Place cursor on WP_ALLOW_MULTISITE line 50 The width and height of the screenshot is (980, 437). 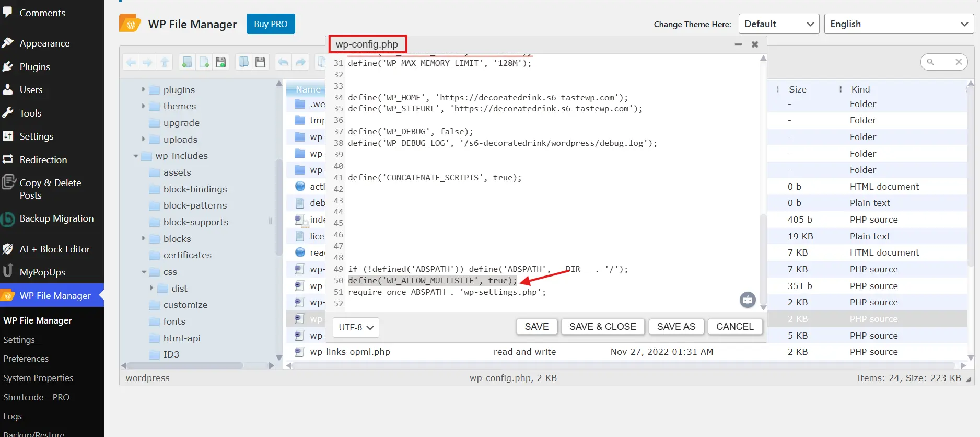click(x=433, y=281)
